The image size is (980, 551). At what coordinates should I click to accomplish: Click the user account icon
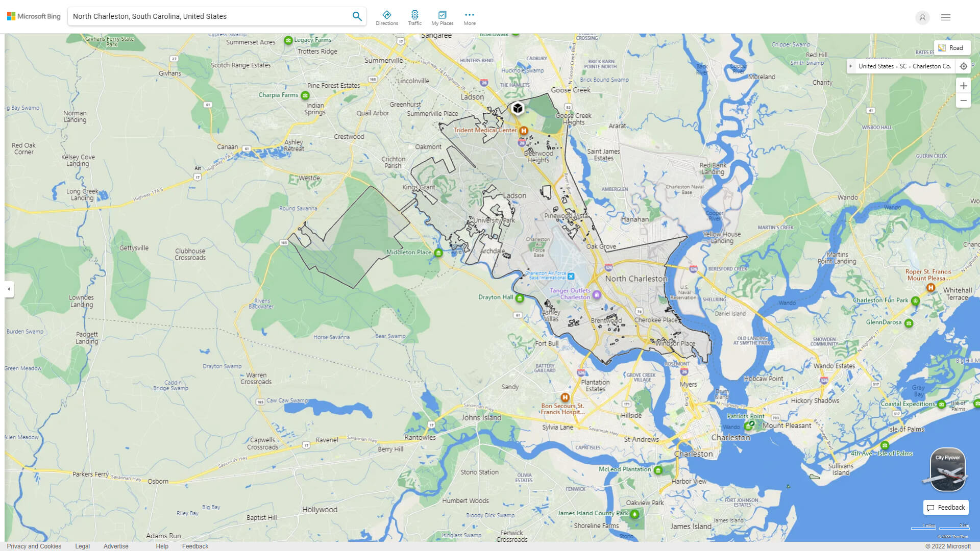pyautogui.click(x=922, y=17)
